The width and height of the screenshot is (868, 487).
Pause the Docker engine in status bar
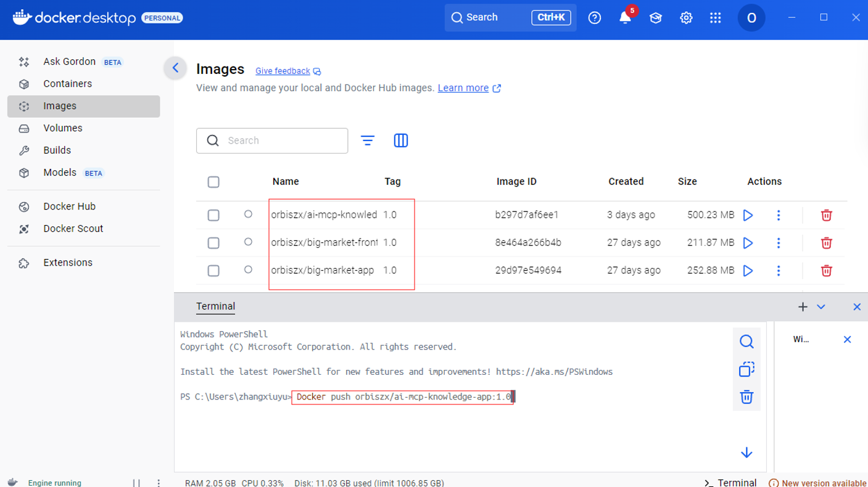coord(136,483)
